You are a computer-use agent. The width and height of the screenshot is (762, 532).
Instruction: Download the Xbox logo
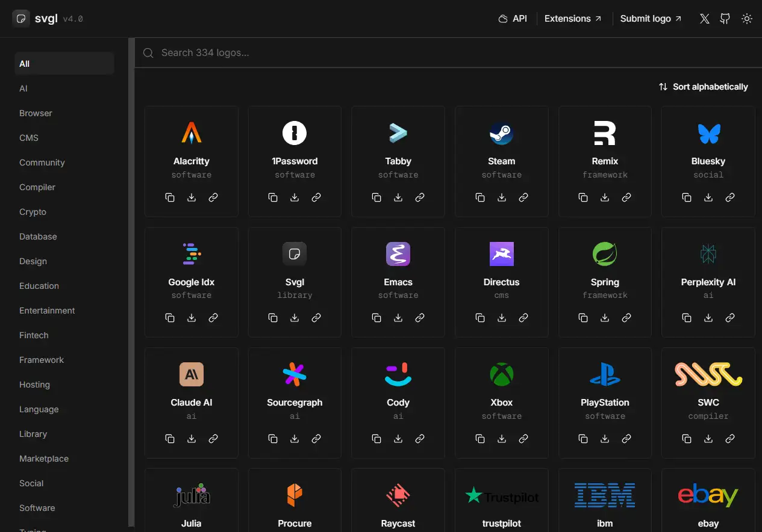[x=502, y=439]
